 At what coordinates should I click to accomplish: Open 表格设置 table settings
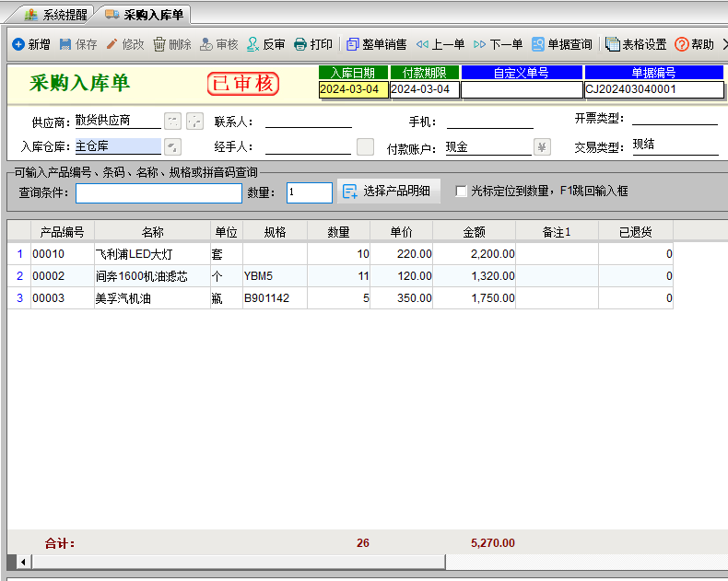(635, 44)
